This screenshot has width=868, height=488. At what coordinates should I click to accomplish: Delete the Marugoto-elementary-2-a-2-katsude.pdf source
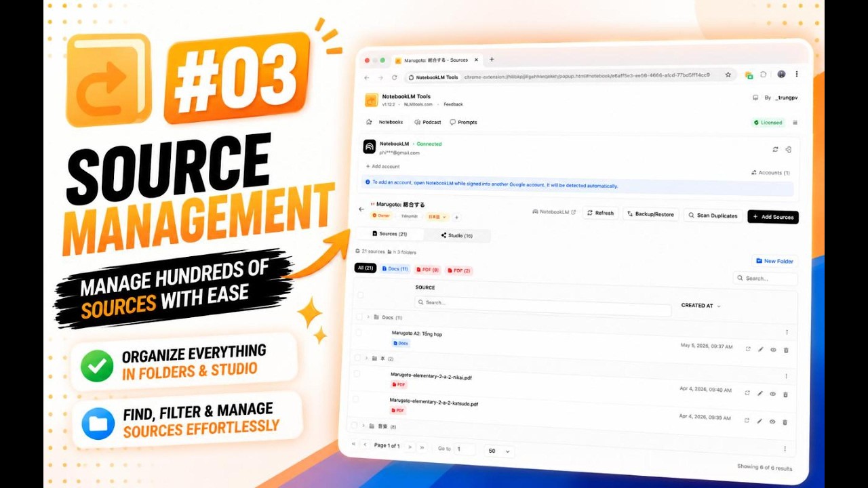(785, 422)
